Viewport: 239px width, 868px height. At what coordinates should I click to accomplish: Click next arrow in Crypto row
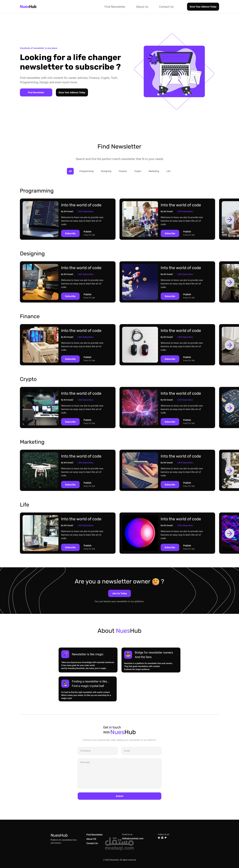click(x=230, y=408)
